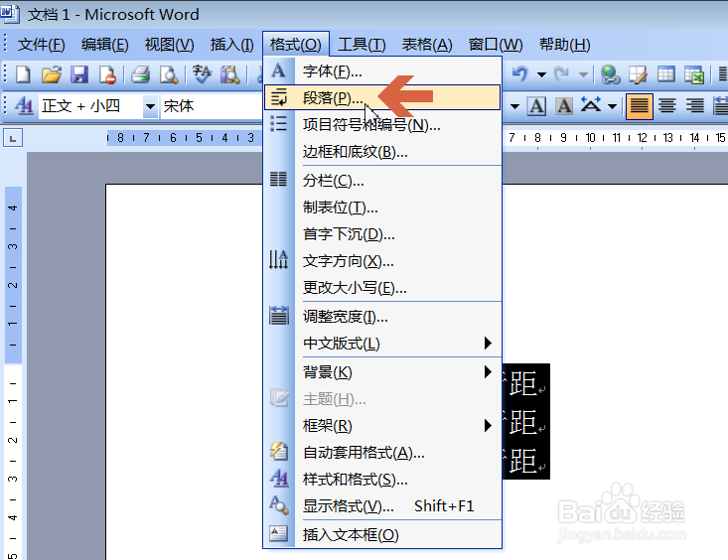Expand the Undo history dropdown arrow
728x560 pixels.
pos(541,74)
